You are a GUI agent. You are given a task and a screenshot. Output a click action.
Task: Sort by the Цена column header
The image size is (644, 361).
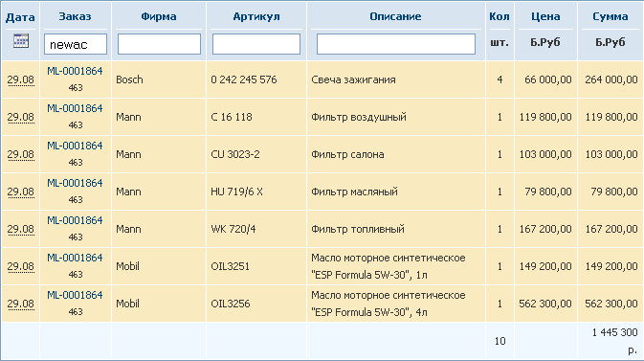[545, 16]
